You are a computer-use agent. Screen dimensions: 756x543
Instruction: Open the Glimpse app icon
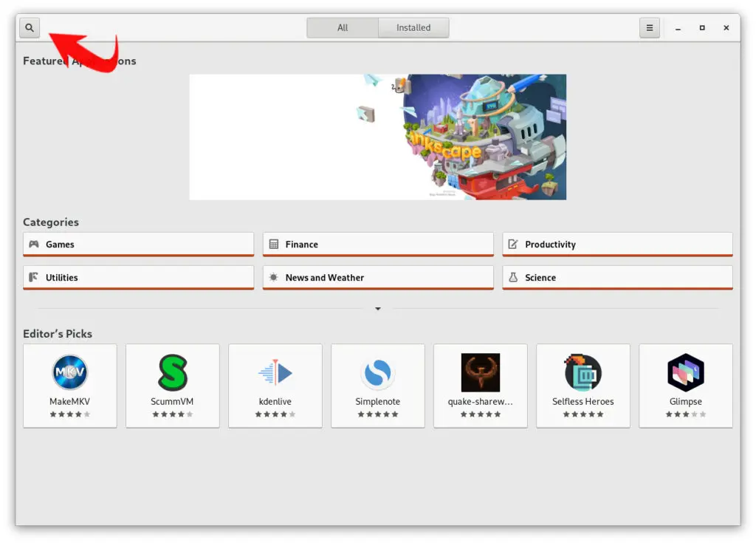(686, 373)
